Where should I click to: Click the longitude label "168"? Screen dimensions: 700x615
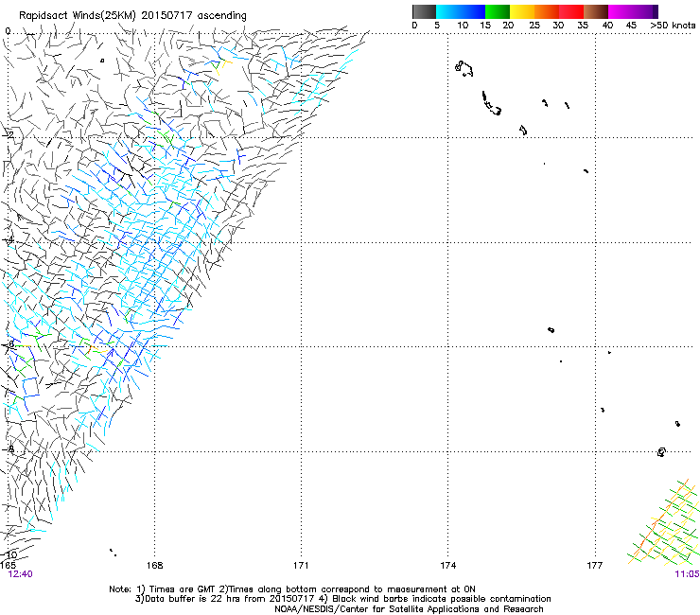click(x=154, y=566)
